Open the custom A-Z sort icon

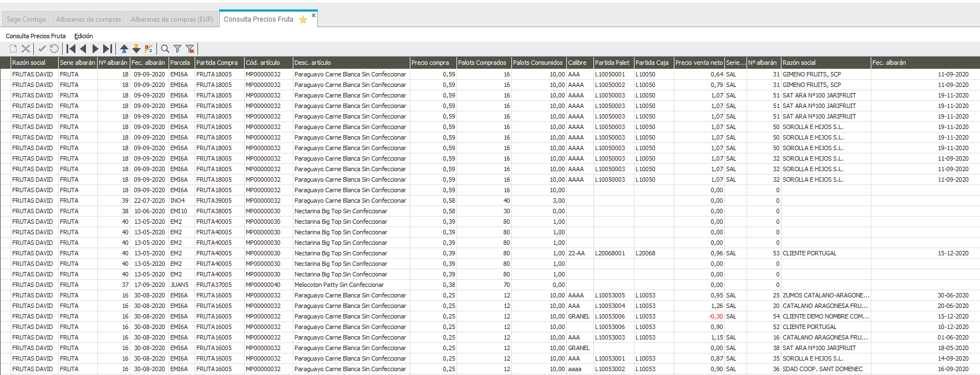[x=149, y=49]
